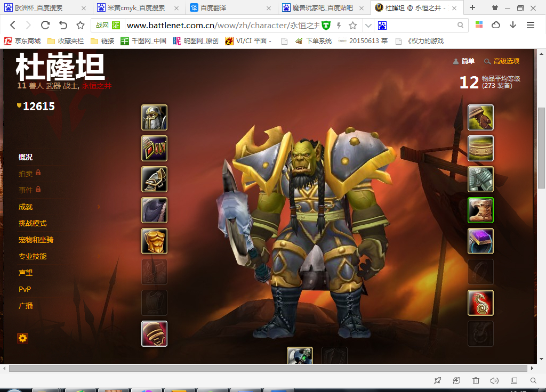The height and width of the screenshot is (392, 546).
Task: Open the 昵图网_原创 bookmark
Action: (196, 41)
